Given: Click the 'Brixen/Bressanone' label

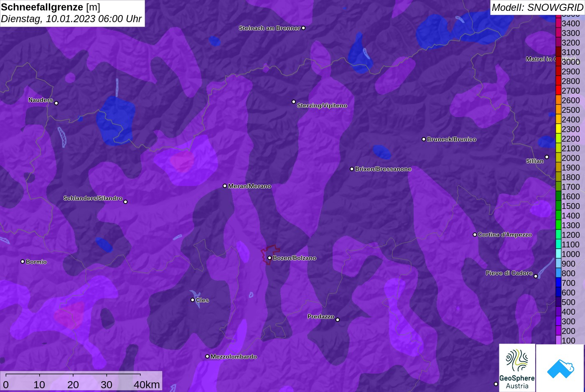Looking at the screenshot, I should [383, 169].
